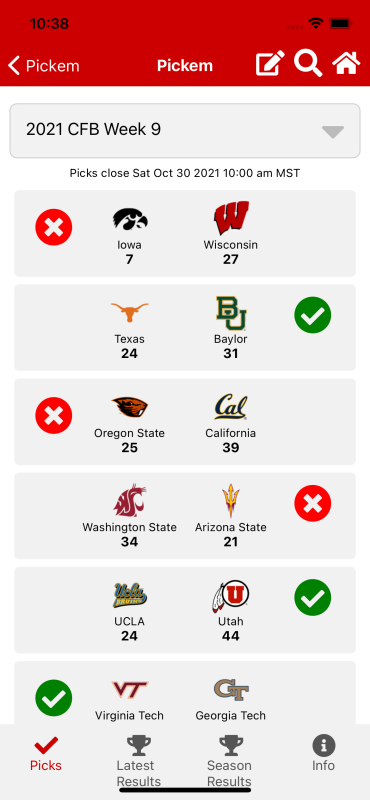Go back to Pickem
Image resolution: width=370 pixels, height=800 pixels.
click(x=44, y=66)
